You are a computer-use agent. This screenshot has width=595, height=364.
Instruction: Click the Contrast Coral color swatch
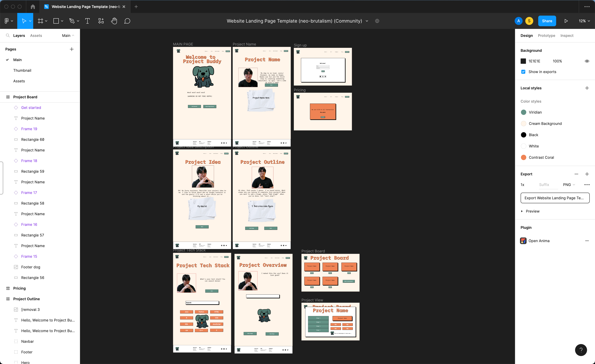click(523, 157)
